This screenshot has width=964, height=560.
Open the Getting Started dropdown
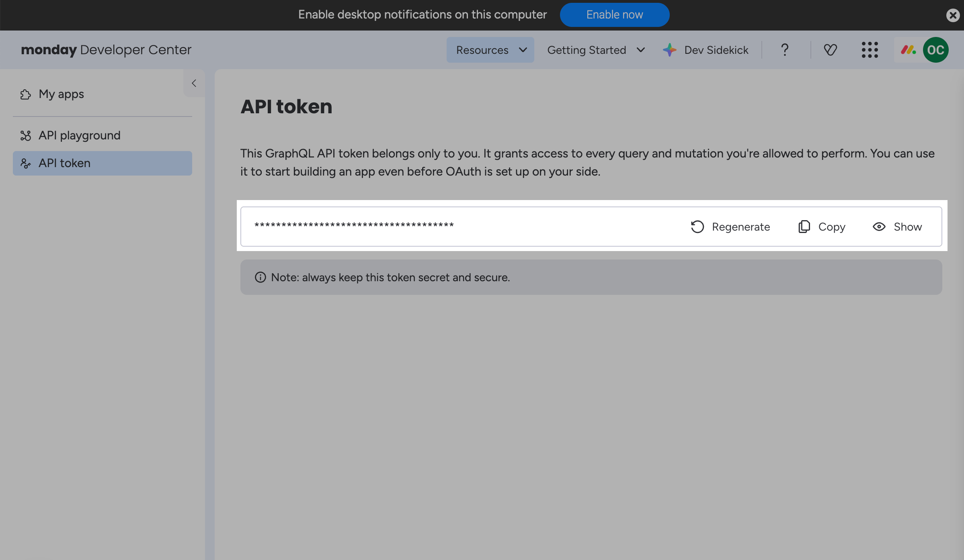pyautogui.click(x=596, y=50)
